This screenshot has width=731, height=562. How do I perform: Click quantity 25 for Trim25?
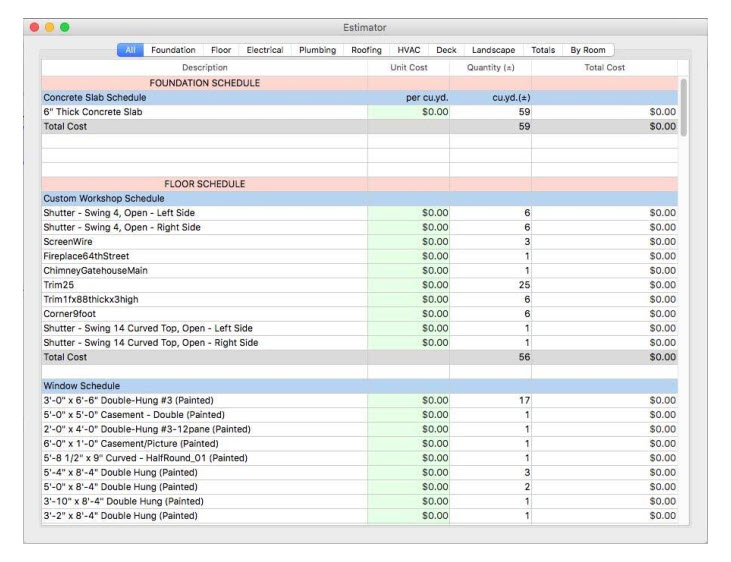click(x=524, y=285)
